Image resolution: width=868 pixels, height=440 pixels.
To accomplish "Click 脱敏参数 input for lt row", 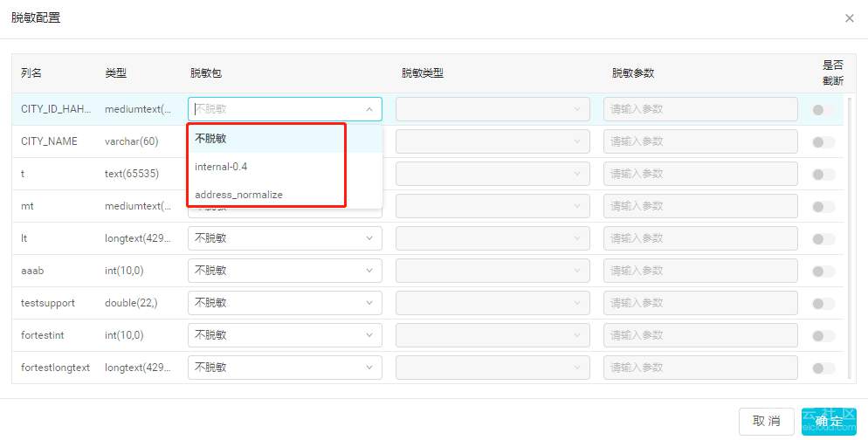I will pyautogui.click(x=700, y=238).
